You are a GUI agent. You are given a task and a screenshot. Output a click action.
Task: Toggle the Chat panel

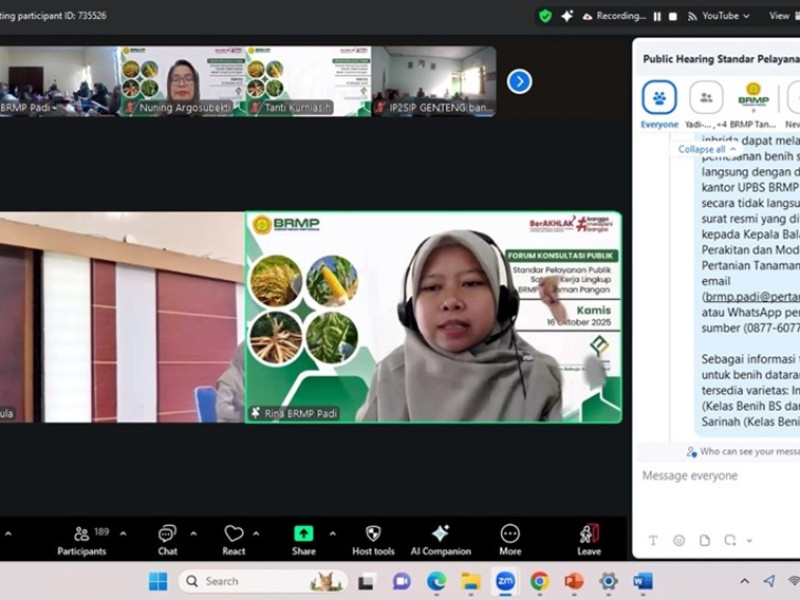(x=167, y=535)
